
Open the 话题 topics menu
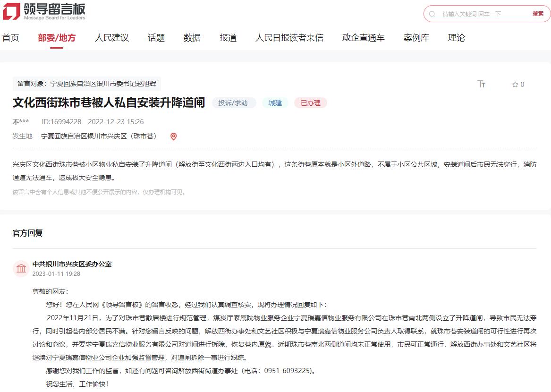point(156,38)
